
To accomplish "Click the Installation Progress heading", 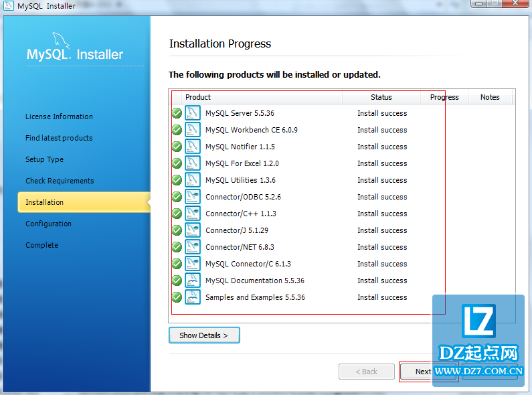I will [220, 44].
